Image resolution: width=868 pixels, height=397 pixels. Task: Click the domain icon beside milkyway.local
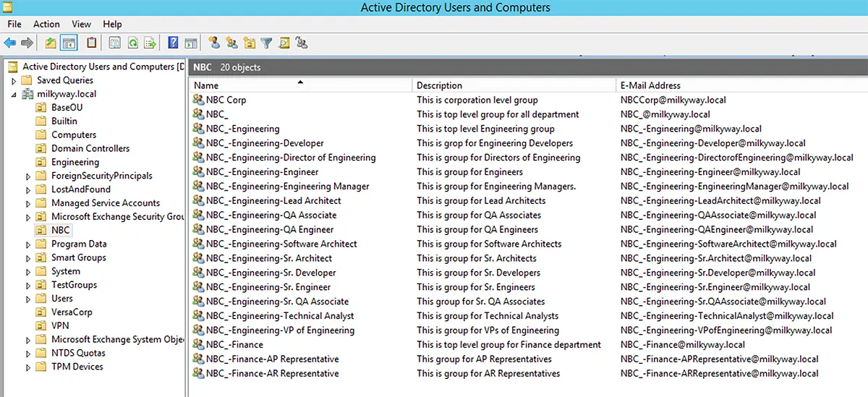[x=27, y=94]
